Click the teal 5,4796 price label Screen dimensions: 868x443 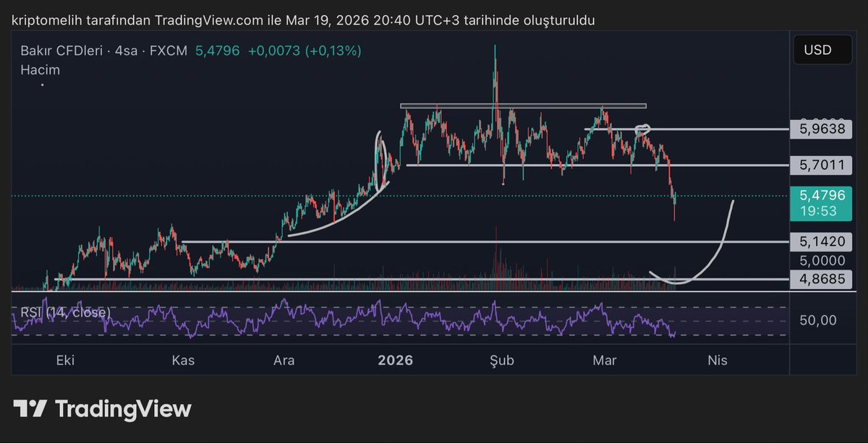click(x=822, y=195)
